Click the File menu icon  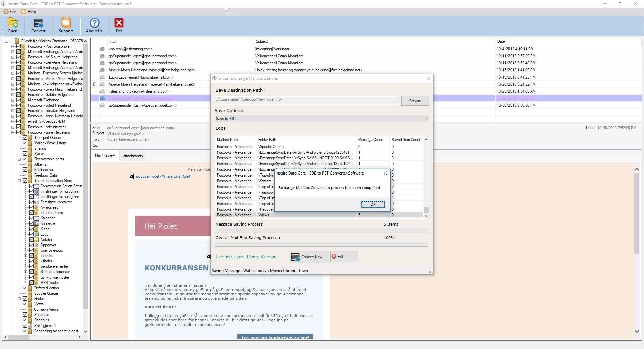coord(6,12)
